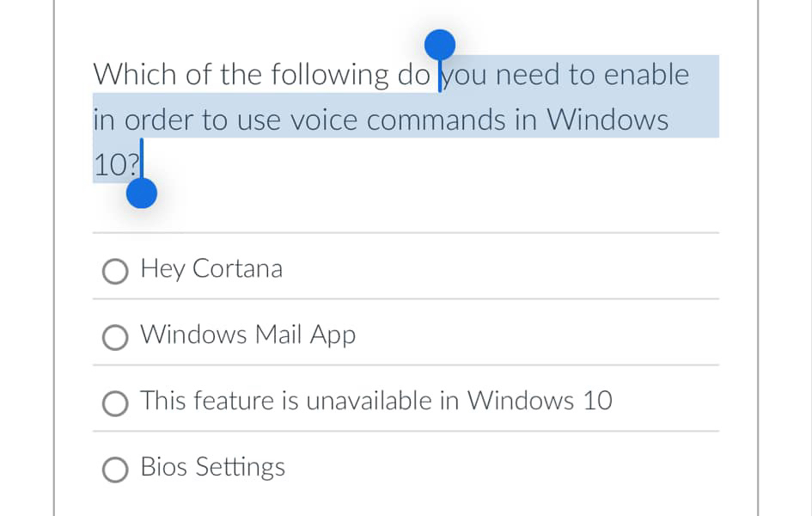This screenshot has height=516, width=812.
Task: Click the divider below the question
Action: click(x=404, y=231)
